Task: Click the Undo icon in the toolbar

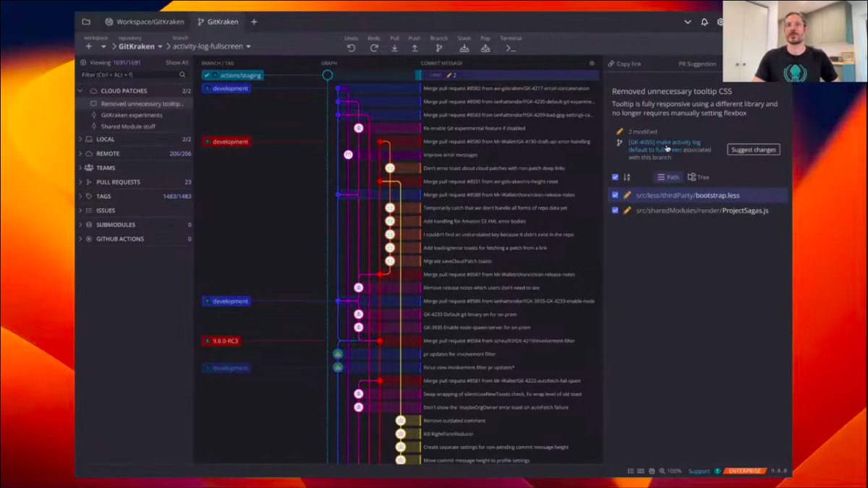Action: tap(352, 48)
